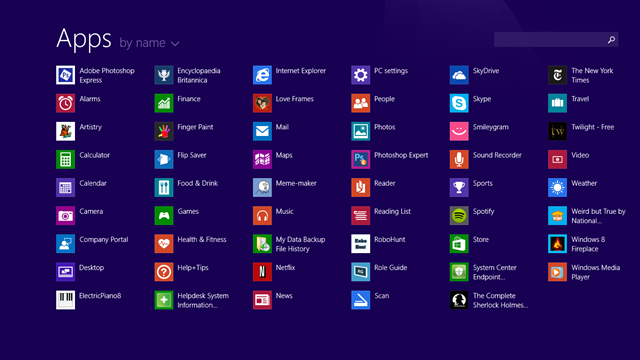Open the Store shopping bag icon

(459, 244)
